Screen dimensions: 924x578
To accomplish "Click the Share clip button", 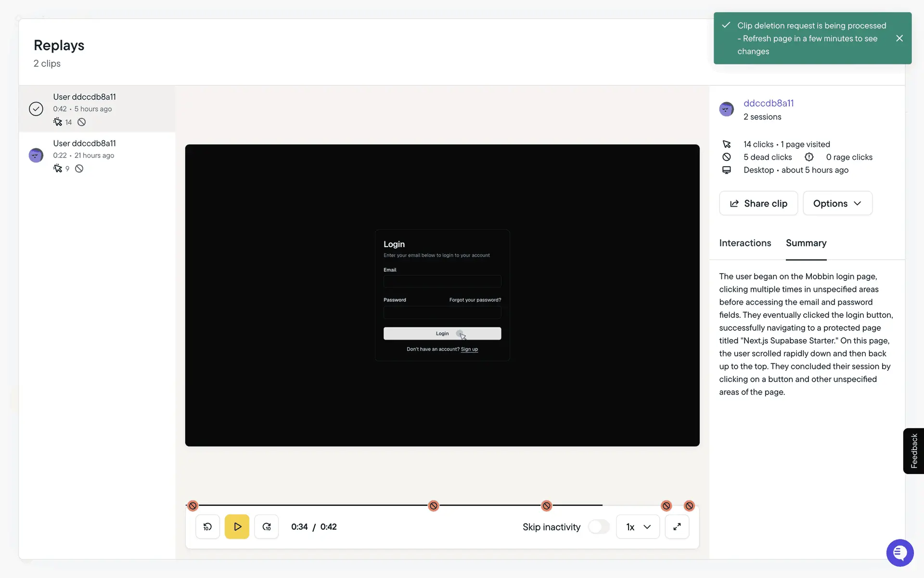I will point(758,203).
